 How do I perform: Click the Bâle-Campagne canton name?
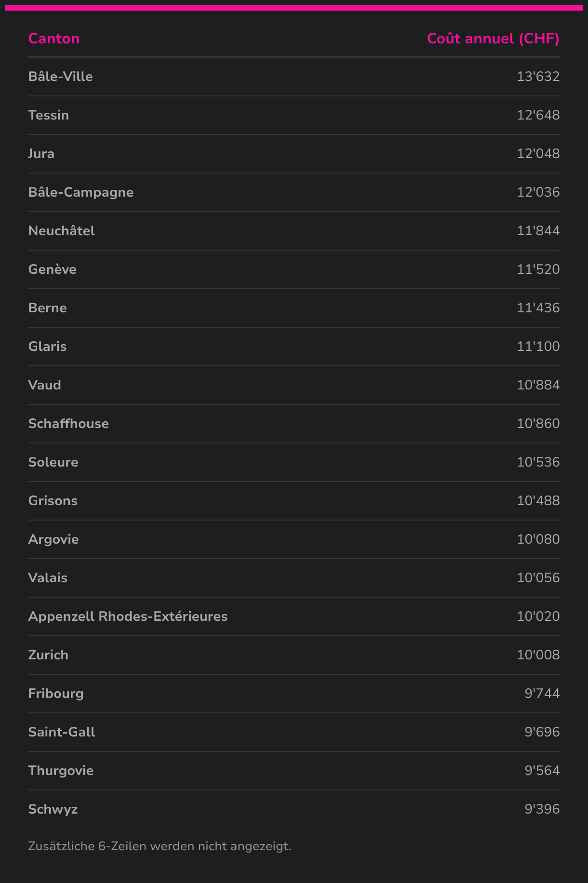point(80,192)
